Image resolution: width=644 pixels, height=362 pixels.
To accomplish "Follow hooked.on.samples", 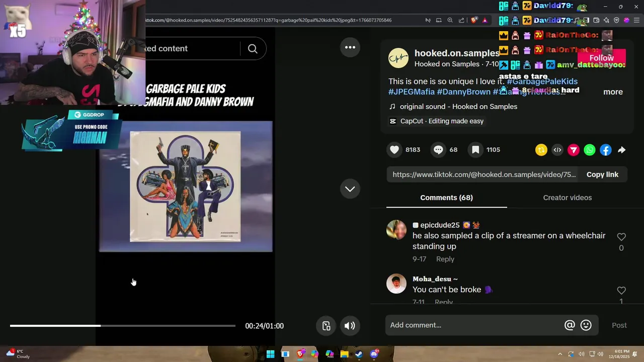I will click(601, 58).
